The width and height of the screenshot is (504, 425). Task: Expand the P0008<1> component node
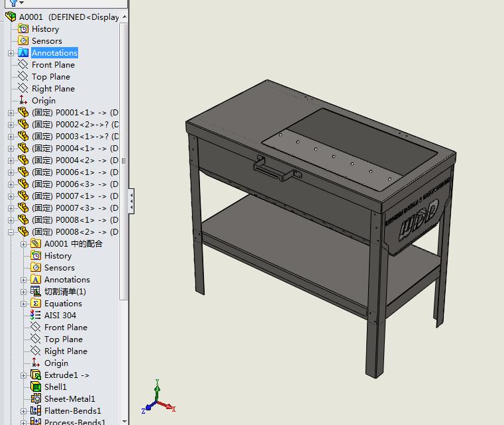tap(11, 220)
